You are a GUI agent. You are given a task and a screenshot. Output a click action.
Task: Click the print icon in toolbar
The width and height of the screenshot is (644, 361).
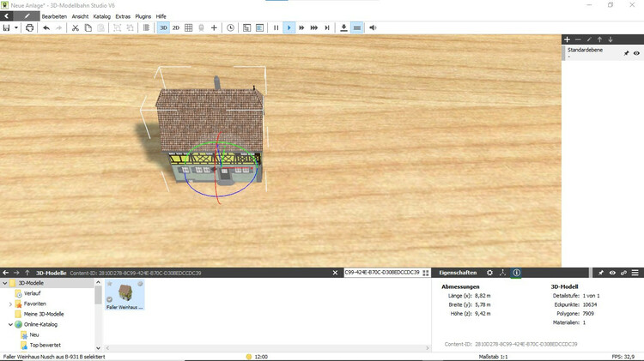pos(29,27)
